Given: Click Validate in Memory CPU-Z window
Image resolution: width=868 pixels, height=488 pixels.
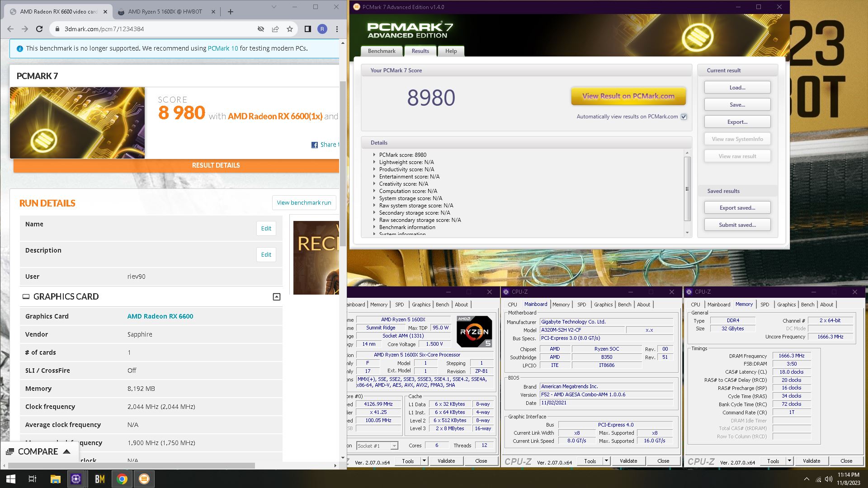Looking at the screenshot, I should 811,461.
